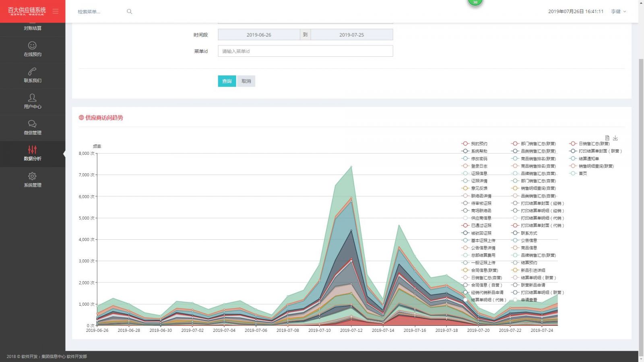Open 微信管理 chat bubble icon

pos(32,124)
